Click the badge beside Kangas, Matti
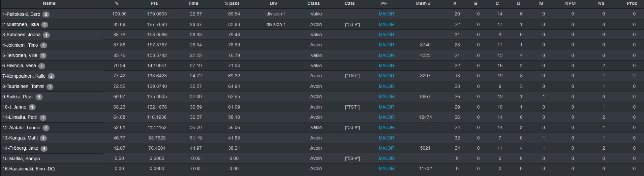The width and height of the screenshot is (644, 176). tap(43, 138)
